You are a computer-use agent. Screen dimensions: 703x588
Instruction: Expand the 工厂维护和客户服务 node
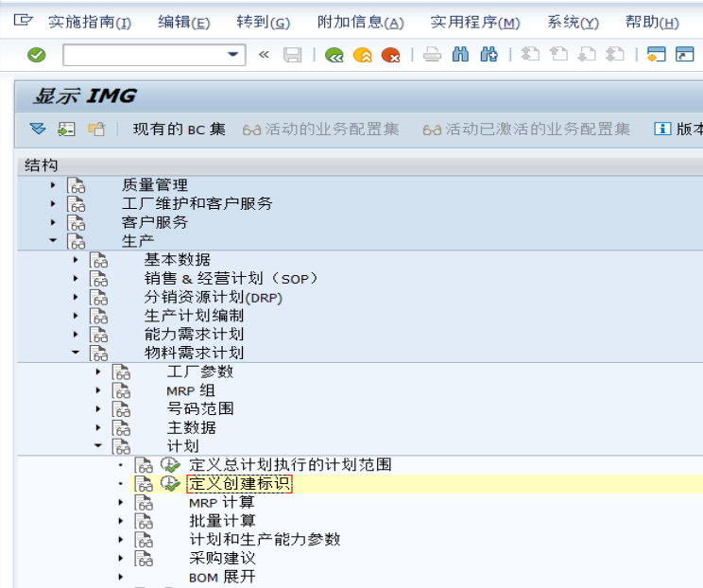click(x=53, y=203)
